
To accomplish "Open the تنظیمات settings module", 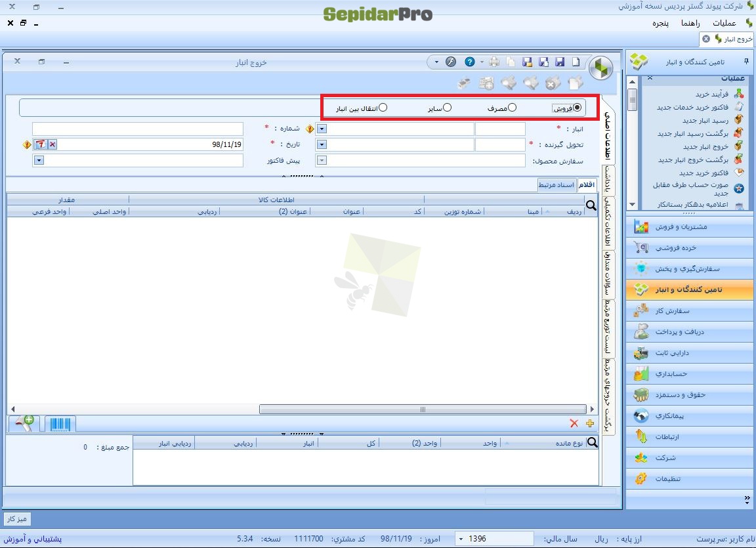I will coord(690,478).
